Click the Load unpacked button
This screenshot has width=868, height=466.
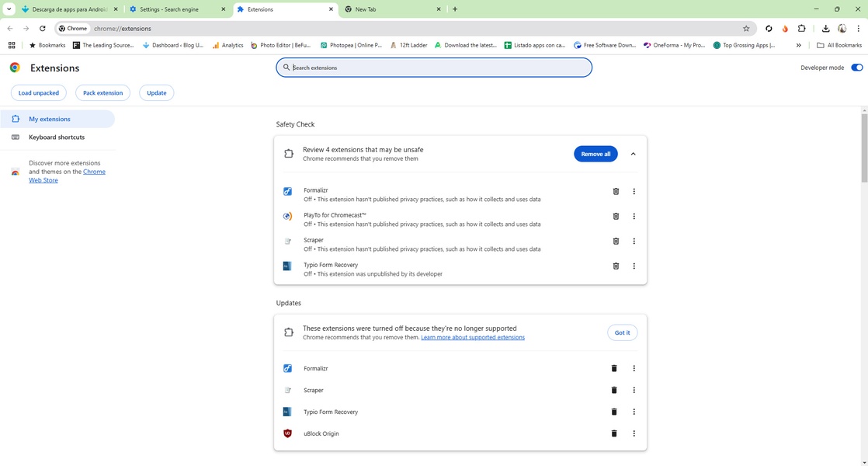[x=39, y=93]
